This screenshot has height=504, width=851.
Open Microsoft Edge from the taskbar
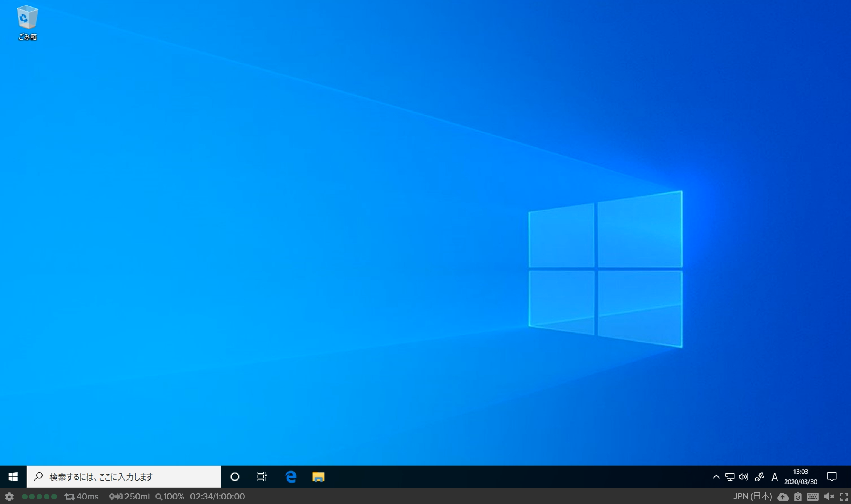click(291, 477)
